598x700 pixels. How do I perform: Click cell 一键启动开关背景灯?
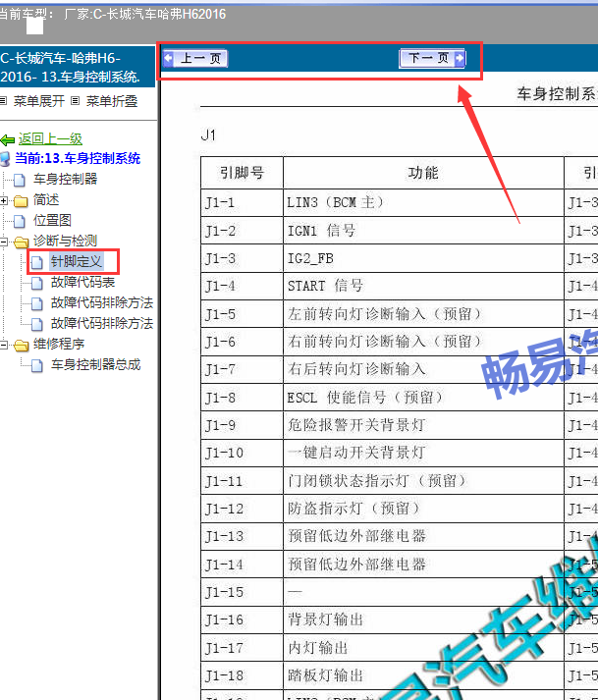coord(423,453)
